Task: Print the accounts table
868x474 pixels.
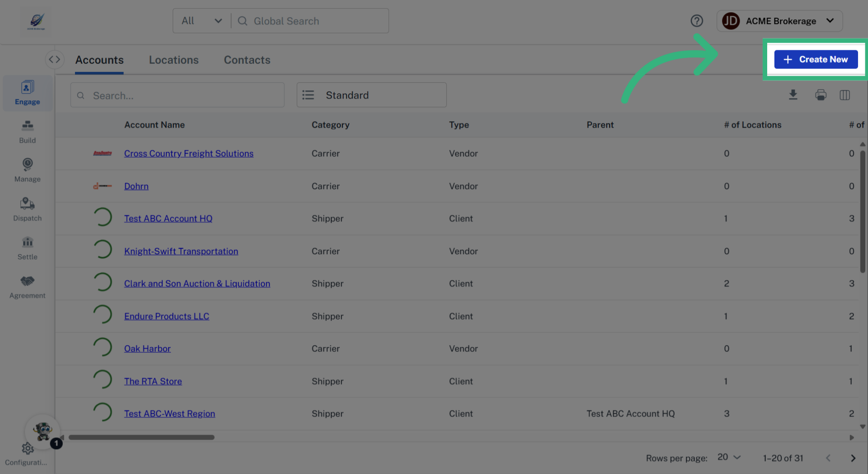Action: click(821, 95)
